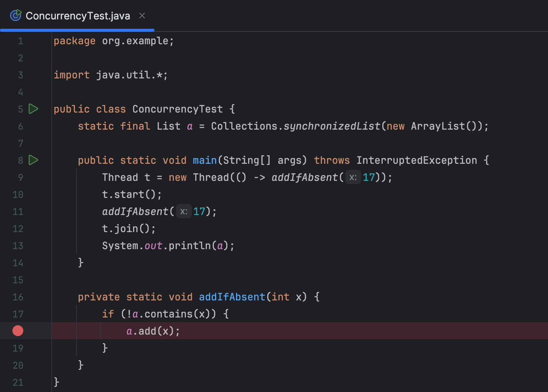Toggle a breakpoint by clicking line number 17
The height and width of the screenshot is (392, 548).
pyautogui.click(x=18, y=314)
